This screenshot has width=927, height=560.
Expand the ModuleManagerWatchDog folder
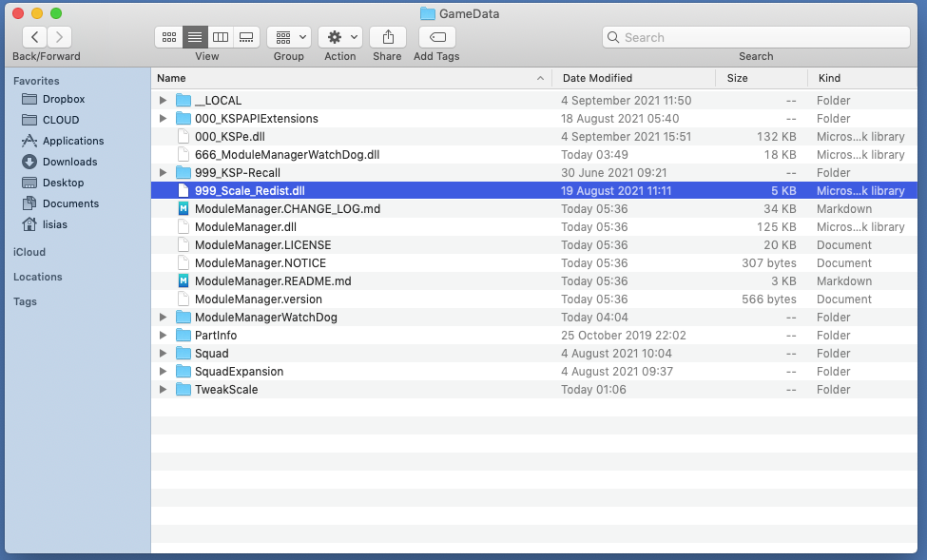point(163,317)
